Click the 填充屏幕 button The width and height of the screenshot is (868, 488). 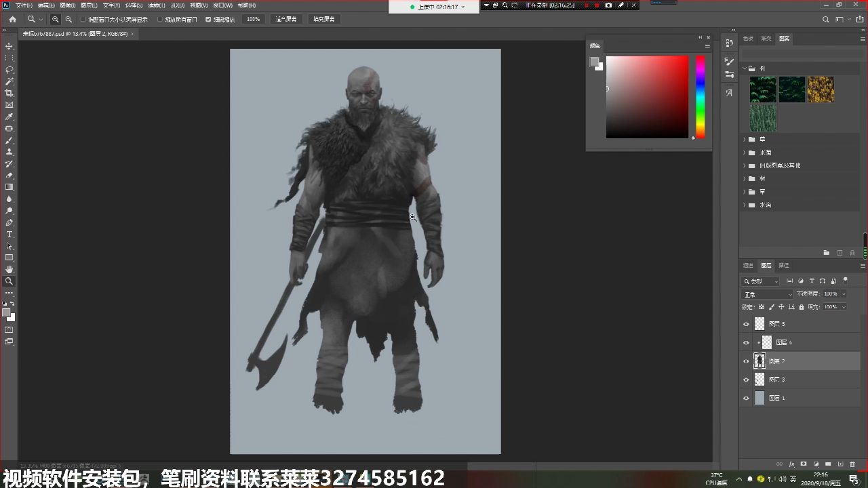pyautogui.click(x=323, y=20)
